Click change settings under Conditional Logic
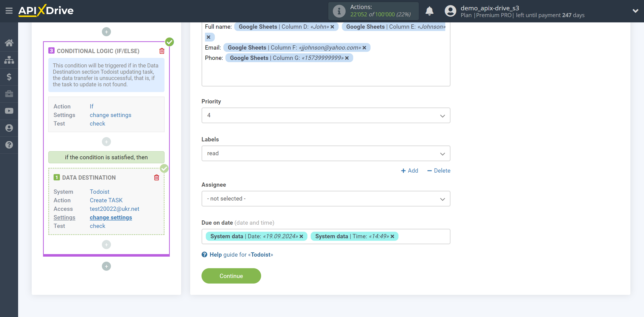The height and width of the screenshot is (317, 644). 110,115
